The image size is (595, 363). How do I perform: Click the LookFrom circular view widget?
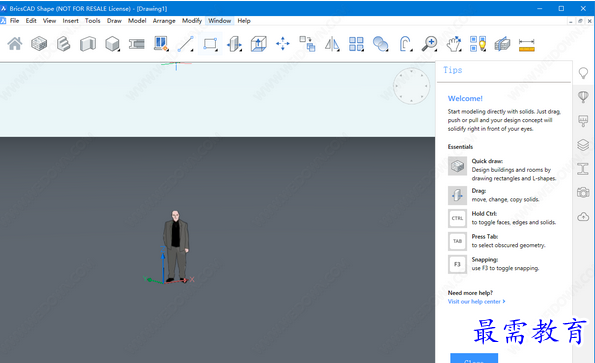[x=411, y=86]
